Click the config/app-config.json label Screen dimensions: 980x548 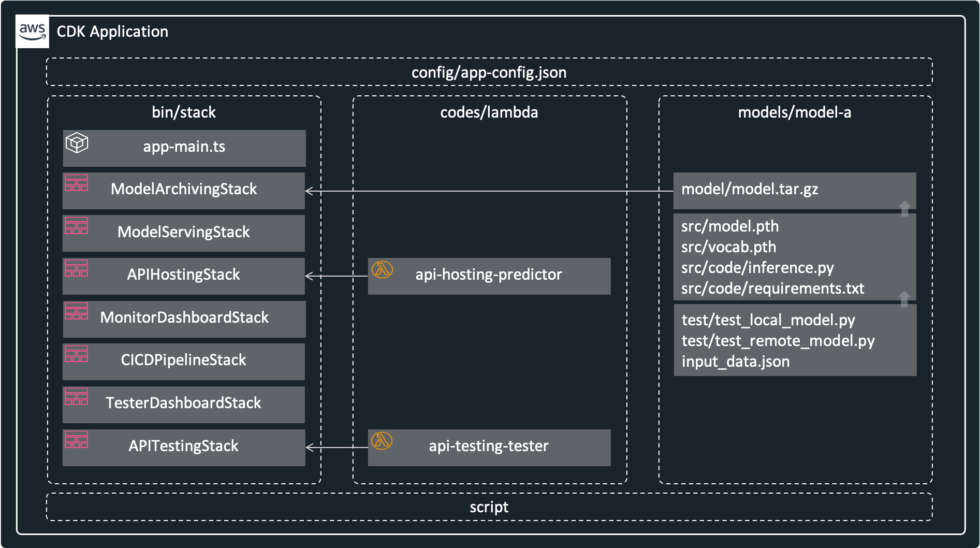(x=489, y=73)
